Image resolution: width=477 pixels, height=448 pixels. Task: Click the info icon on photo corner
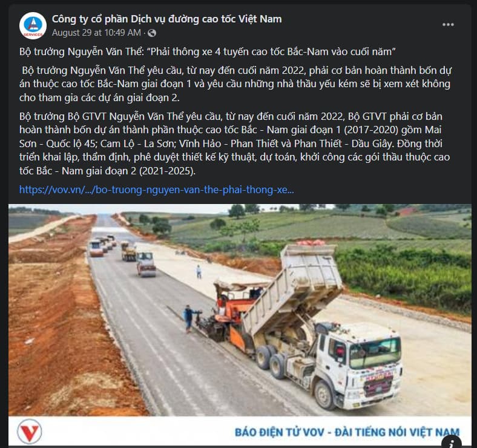(x=452, y=442)
